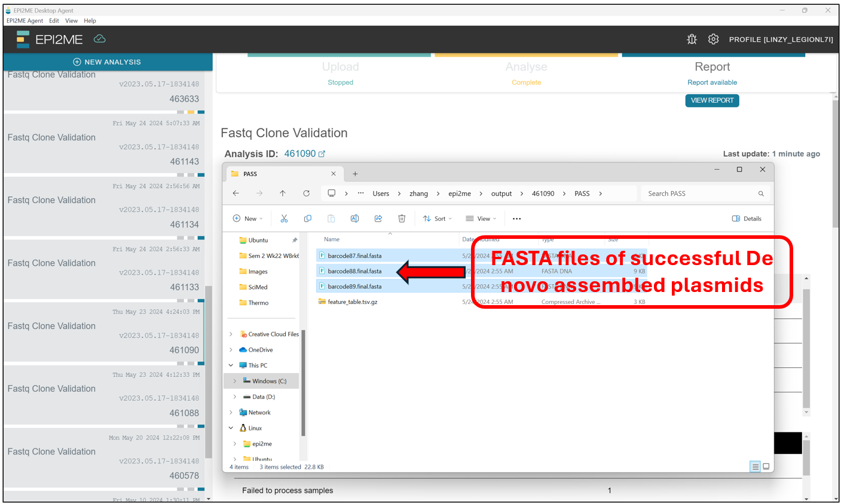
Task: Switch to large thumbnails view icon in status bar
Action: coord(766,466)
